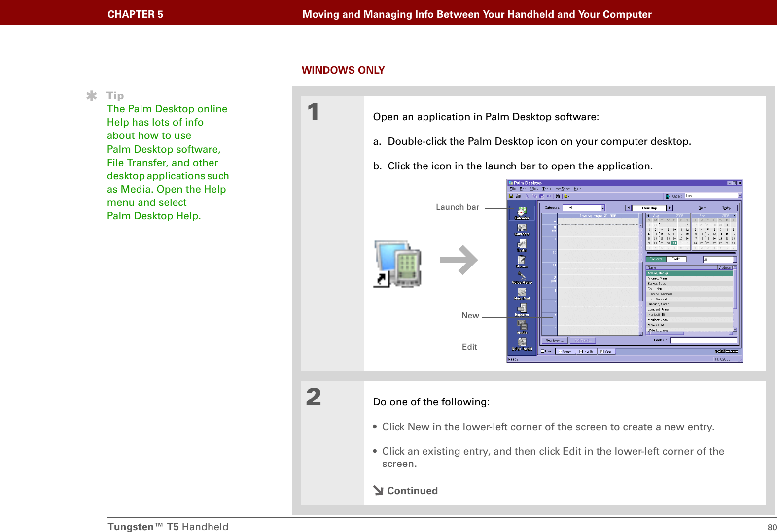Open Contacts in the launch bar

[522, 230]
